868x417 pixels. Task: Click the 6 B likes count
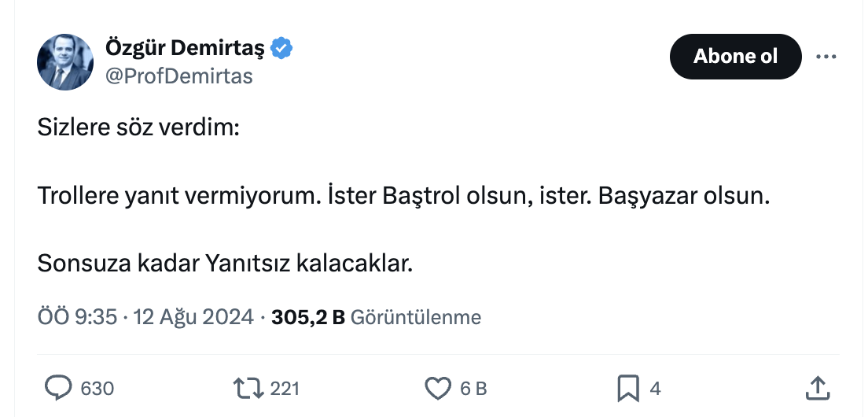pyautogui.click(x=473, y=389)
